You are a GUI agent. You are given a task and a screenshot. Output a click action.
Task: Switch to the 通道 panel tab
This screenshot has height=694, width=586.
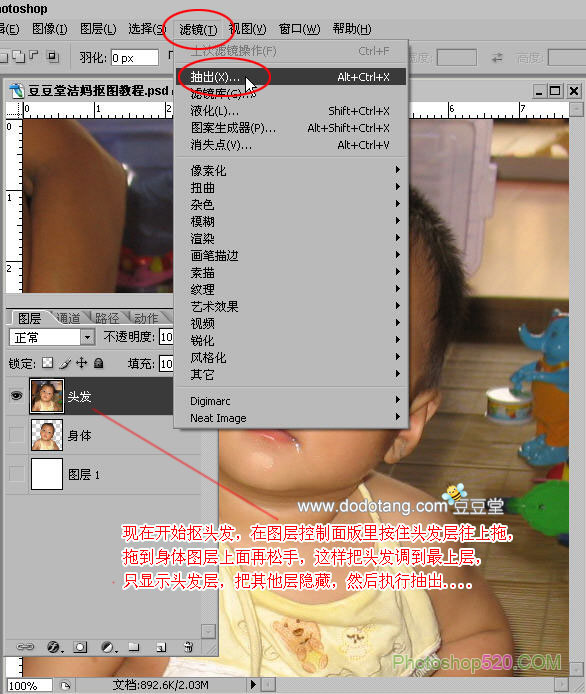click(69, 318)
